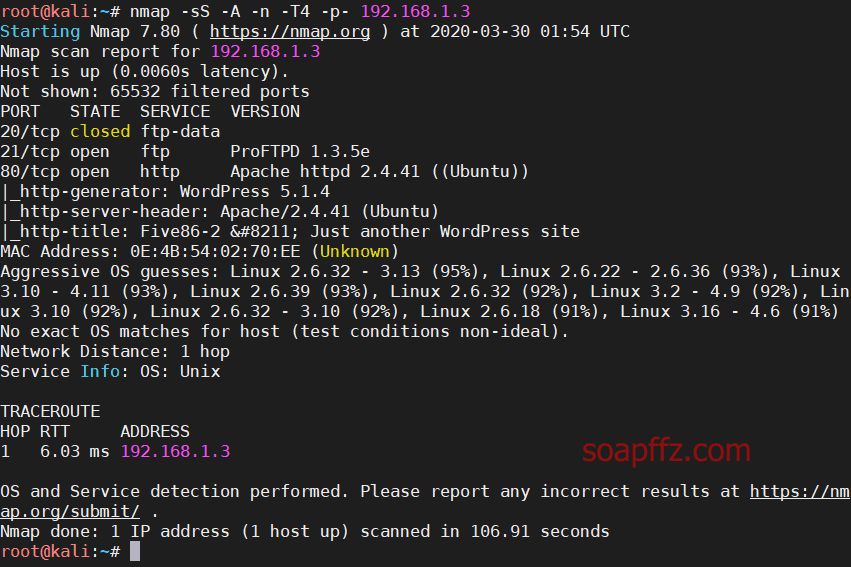The width and height of the screenshot is (851, 567).
Task: Click the soapffz.com watermark
Action: coord(666,451)
